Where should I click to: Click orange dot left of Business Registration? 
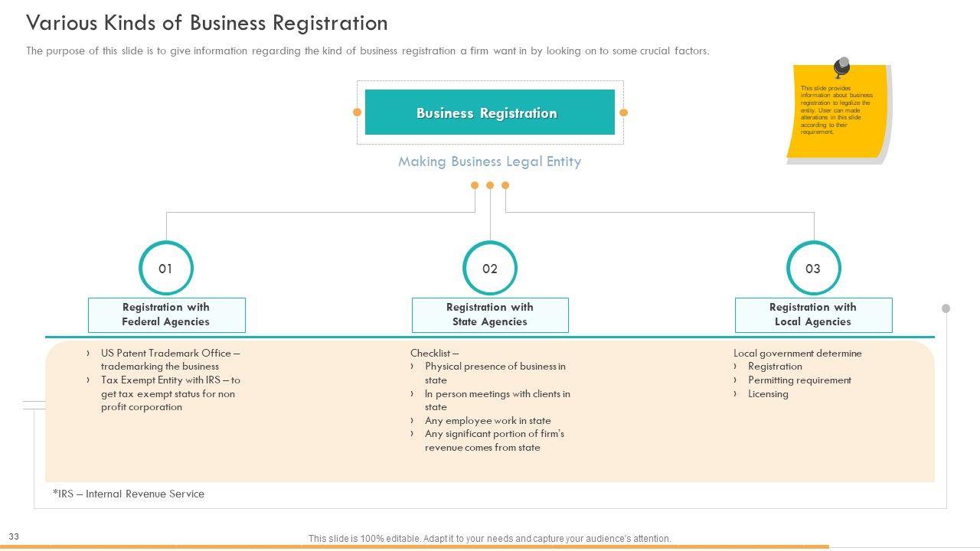[x=357, y=112]
